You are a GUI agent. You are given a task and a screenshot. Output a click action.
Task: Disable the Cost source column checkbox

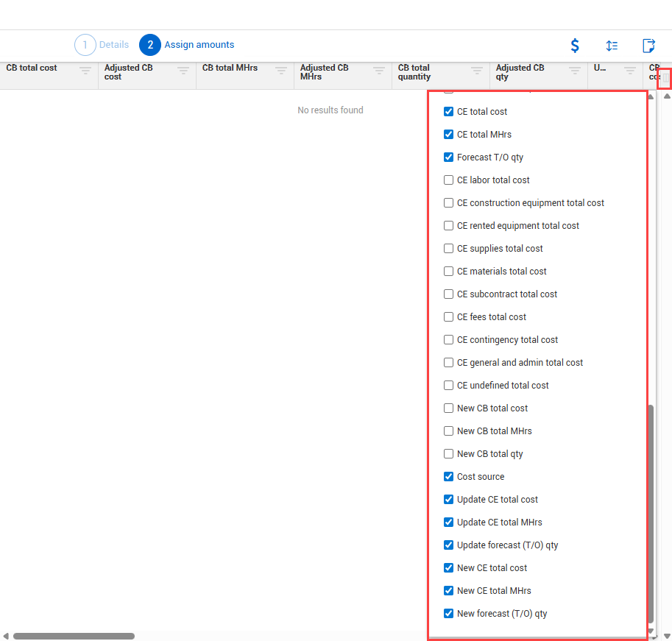tap(449, 477)
